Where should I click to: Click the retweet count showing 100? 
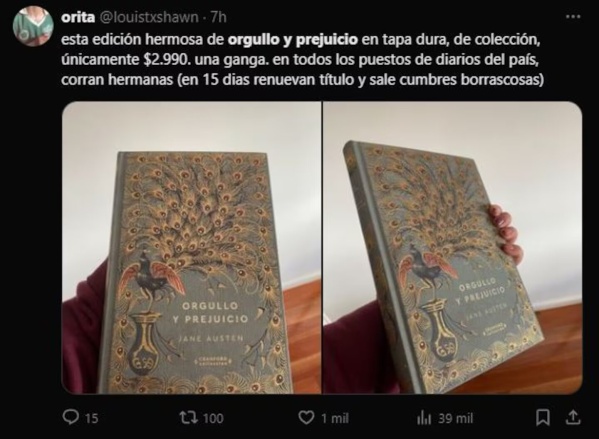click(213, 418)
